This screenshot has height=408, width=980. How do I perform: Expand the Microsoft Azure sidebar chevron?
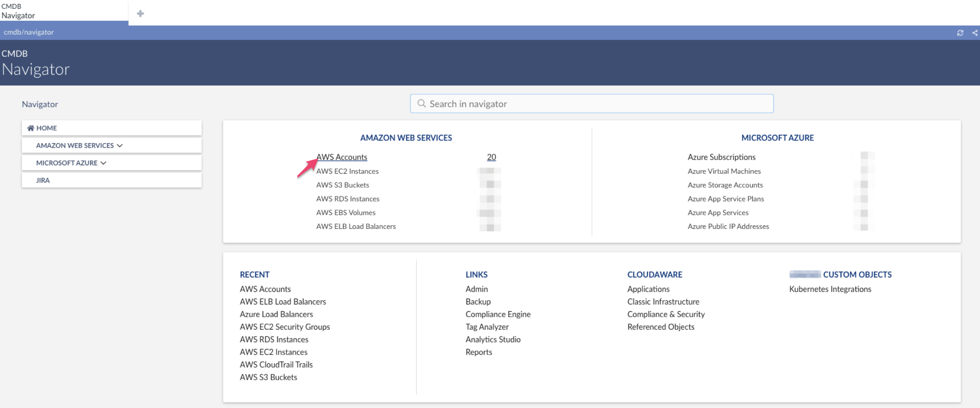coord(104,163)
